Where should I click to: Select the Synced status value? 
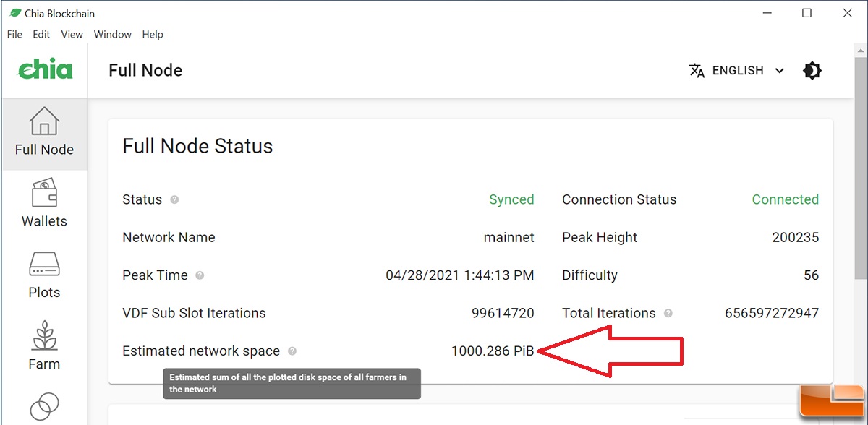(511, 199)
